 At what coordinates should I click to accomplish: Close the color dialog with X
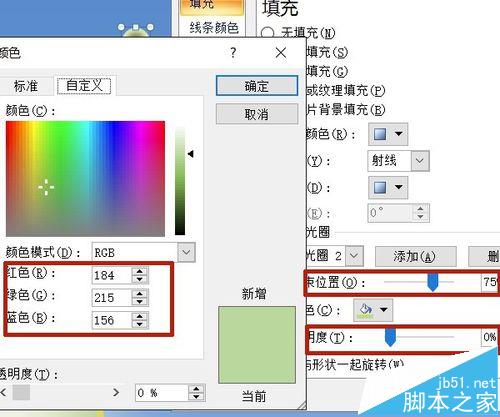pyautogui.click(x=281, y=52)
